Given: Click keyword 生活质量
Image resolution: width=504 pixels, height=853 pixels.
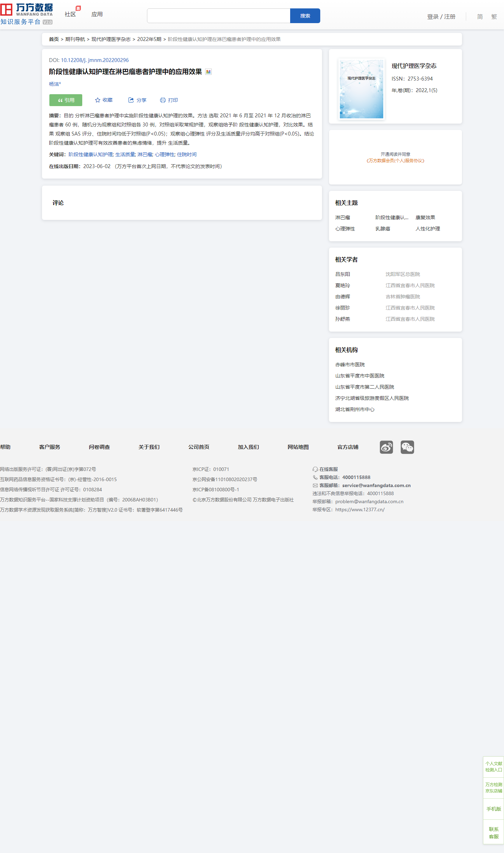Looking at the screenshot, I should (125, 154).
